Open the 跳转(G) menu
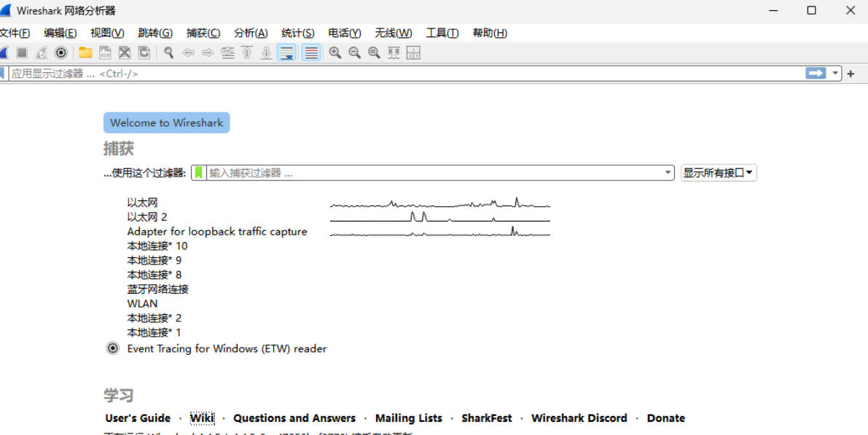868x435 pixels. (155, 34)
